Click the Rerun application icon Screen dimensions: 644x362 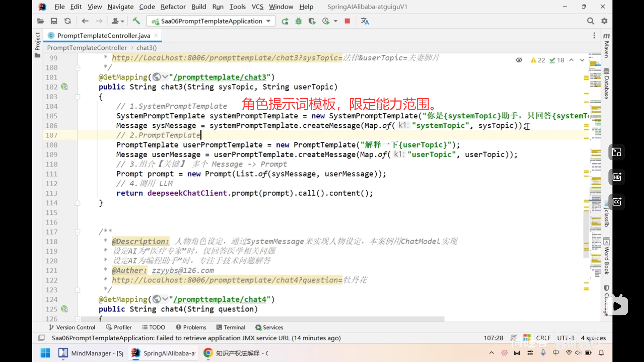click(x=285, y=21)
